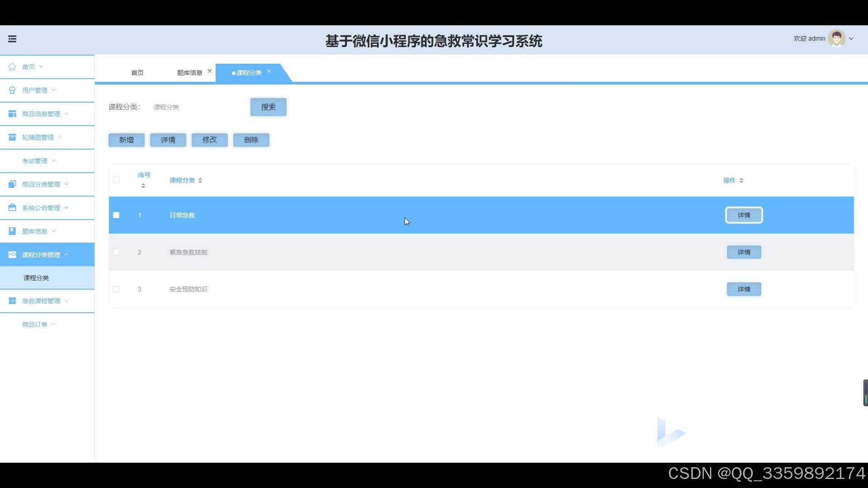Screen dimensions: 868x488
Task: Check the checkbox for row 紧急急救技能
Action: (116, 252)
